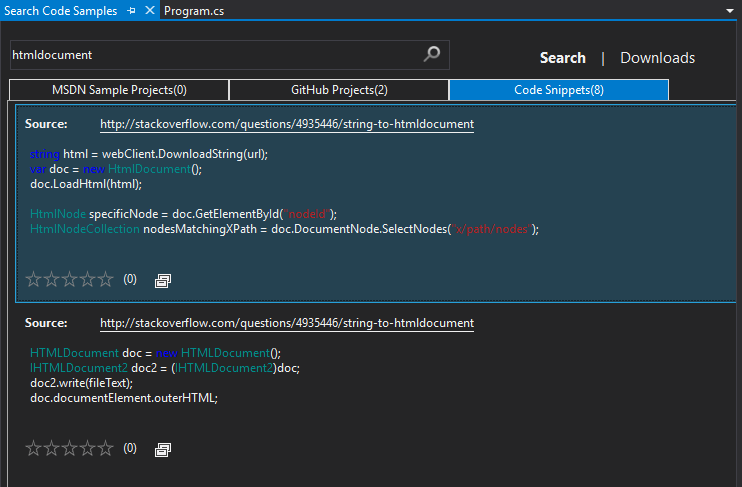Click the doc.documentElement.outerHTML; line
Image resolution: width=742 pixels, height=487 pixels.
124,398
